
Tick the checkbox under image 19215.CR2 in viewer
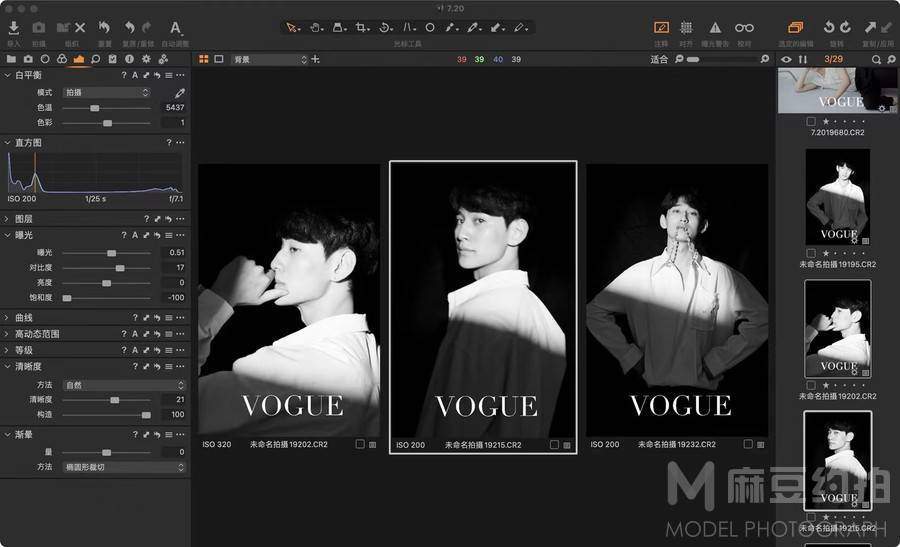click(x=554, y=445)
